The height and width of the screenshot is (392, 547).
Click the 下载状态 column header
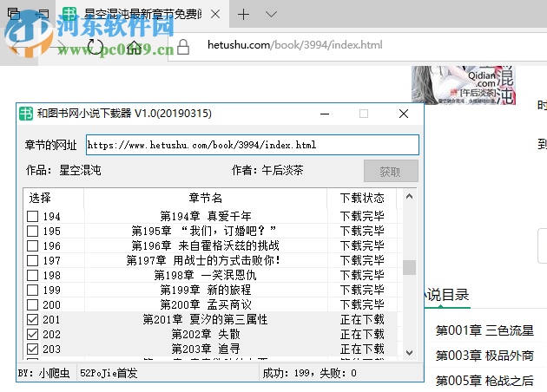click(362, 199)
